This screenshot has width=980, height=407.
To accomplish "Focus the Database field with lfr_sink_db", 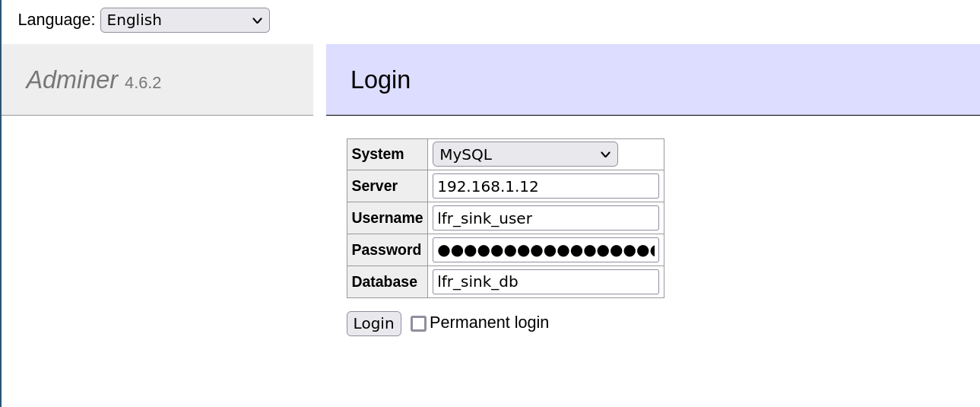I will pyautogui.click(x=545, y=282).
